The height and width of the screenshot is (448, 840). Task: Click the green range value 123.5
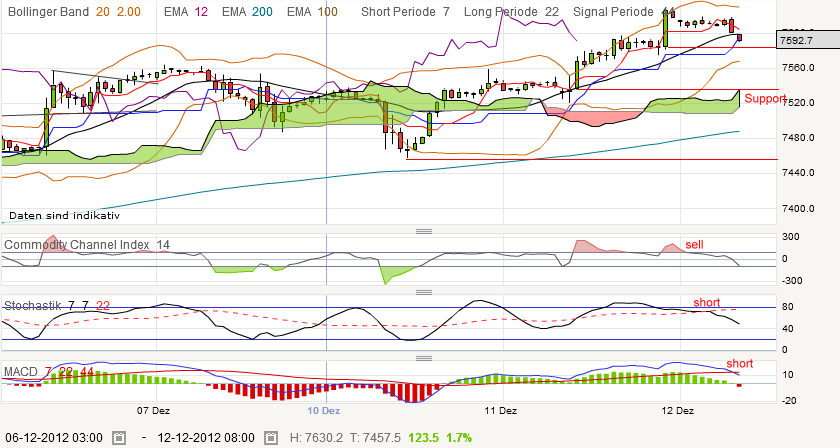tap(423, 438)
